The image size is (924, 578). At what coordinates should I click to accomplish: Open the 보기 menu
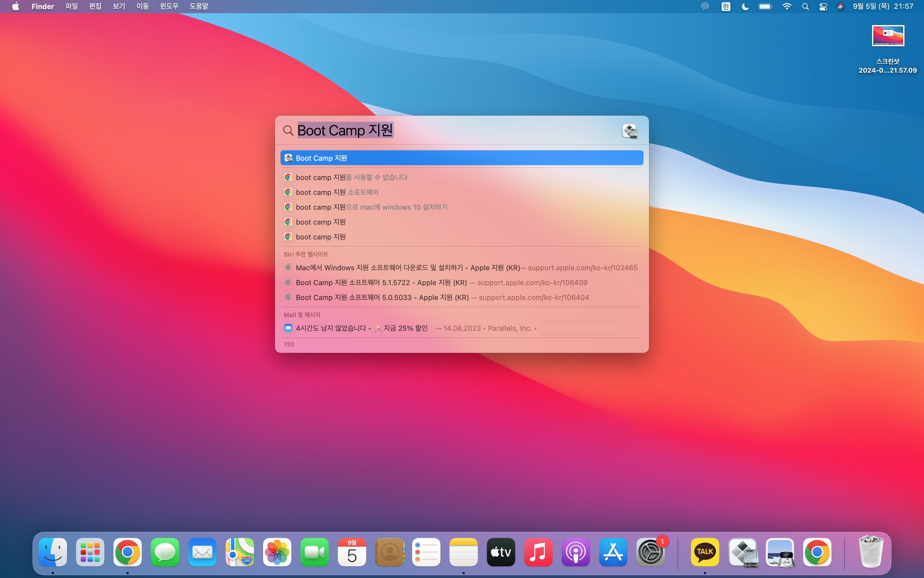point(119,7)
